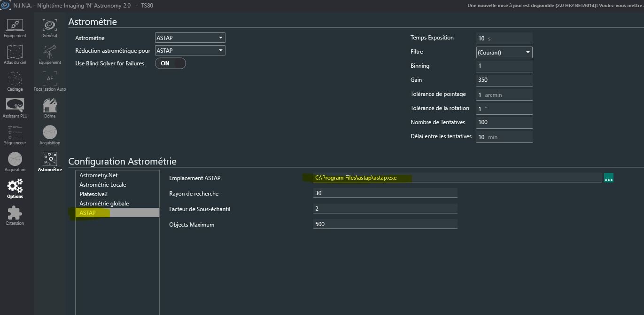The width and height of the screenshot is (644, 315).
Task: Browse for ASTAP location with ellipsis button
Action: pos(609,178)
